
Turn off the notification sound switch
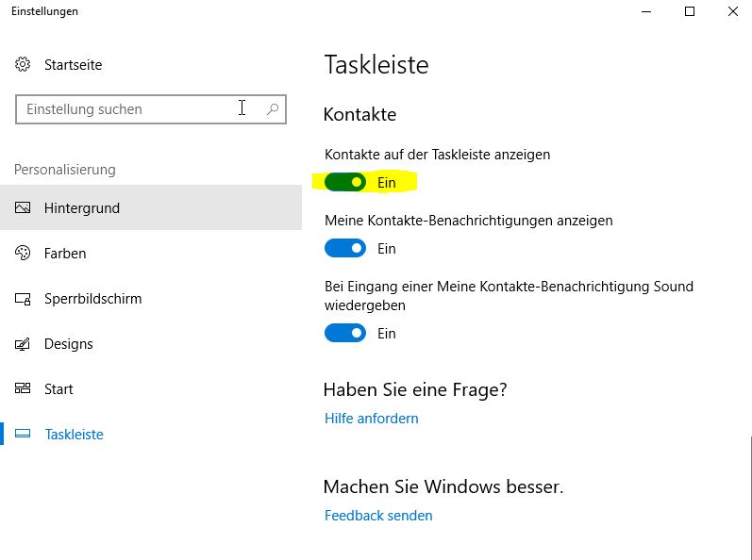(x=344, y=333)
